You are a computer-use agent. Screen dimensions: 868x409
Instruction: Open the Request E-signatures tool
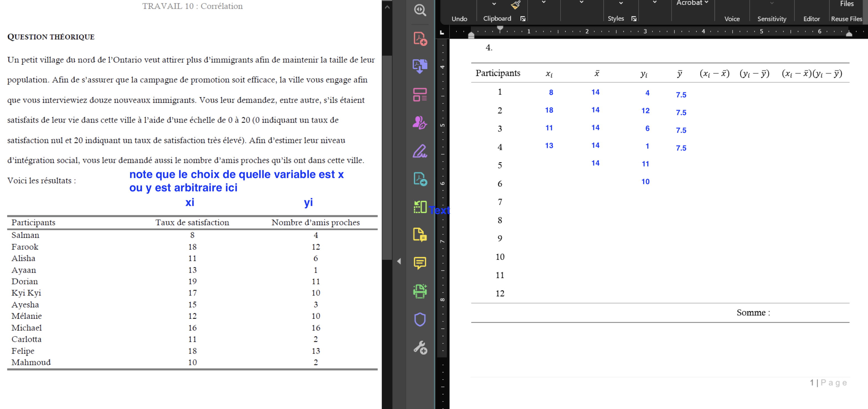[x=420, y=123]
